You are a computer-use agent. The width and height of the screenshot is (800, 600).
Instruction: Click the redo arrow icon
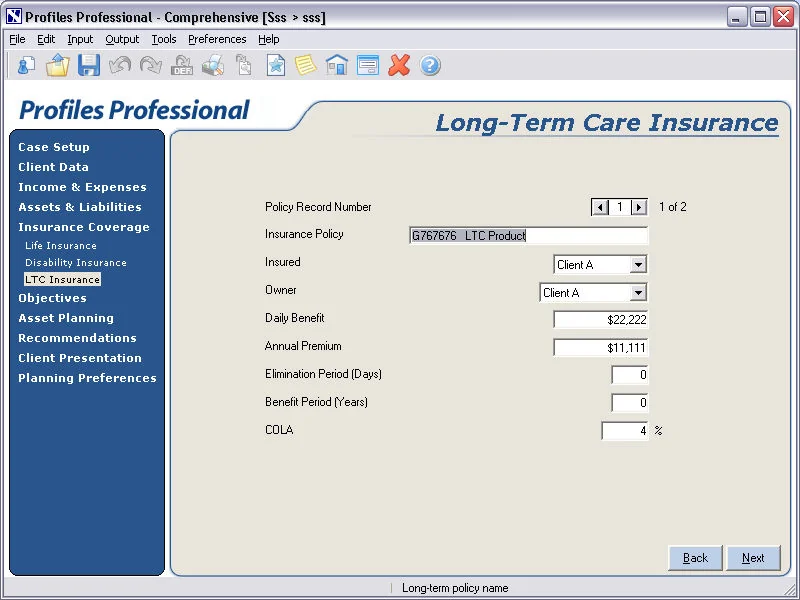pyautogui.click(x=151, y=65)
